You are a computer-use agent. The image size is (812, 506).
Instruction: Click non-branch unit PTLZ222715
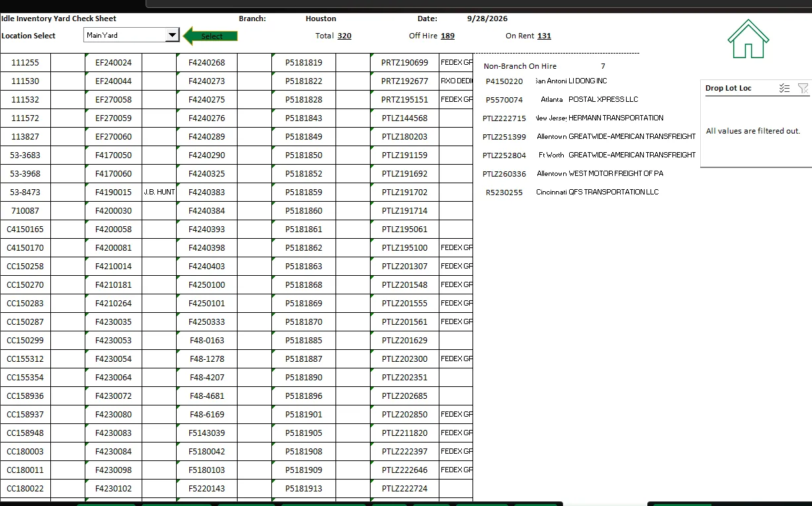(x=504, y=118)
